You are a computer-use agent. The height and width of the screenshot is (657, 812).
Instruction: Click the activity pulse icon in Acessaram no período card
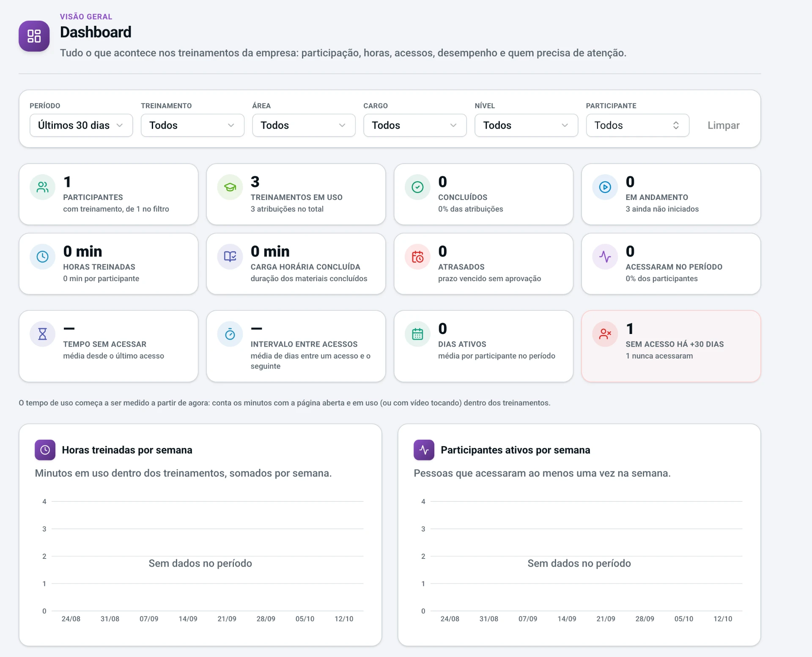coord(605,257)
